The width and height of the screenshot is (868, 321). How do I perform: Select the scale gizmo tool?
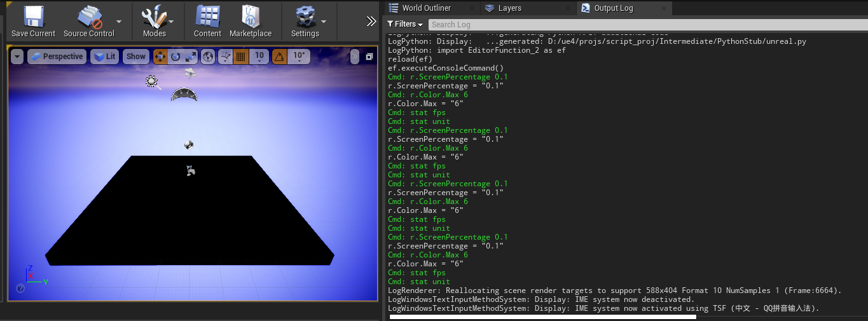191,57
